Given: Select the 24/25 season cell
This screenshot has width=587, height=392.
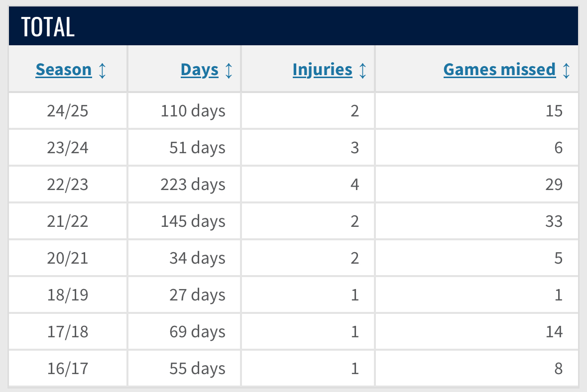Looking at the screenshot, I should pyautogui.click(x=68, y=111).
